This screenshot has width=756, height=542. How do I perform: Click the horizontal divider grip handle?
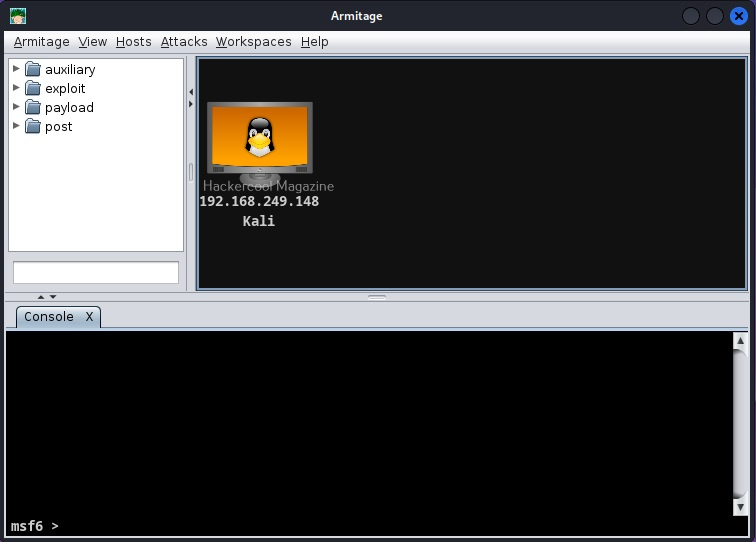click(377, 298)
